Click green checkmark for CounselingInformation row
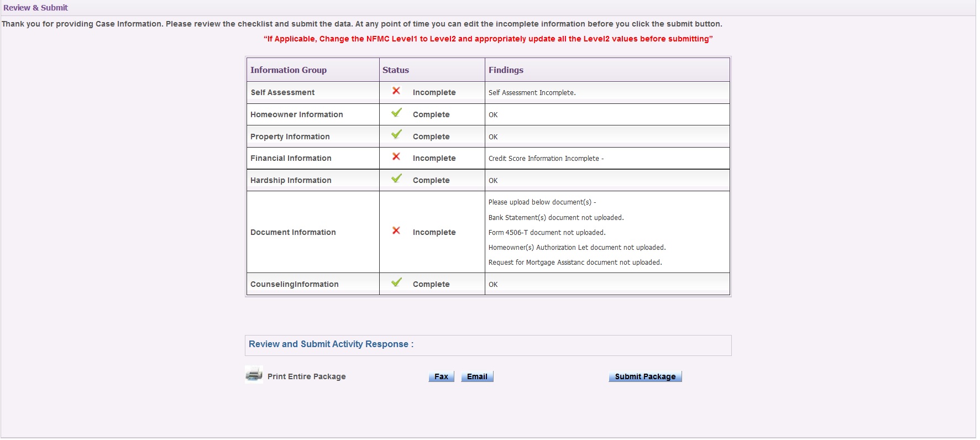The height and width of the screenshot is (440, 980). [x=396, y=282]
